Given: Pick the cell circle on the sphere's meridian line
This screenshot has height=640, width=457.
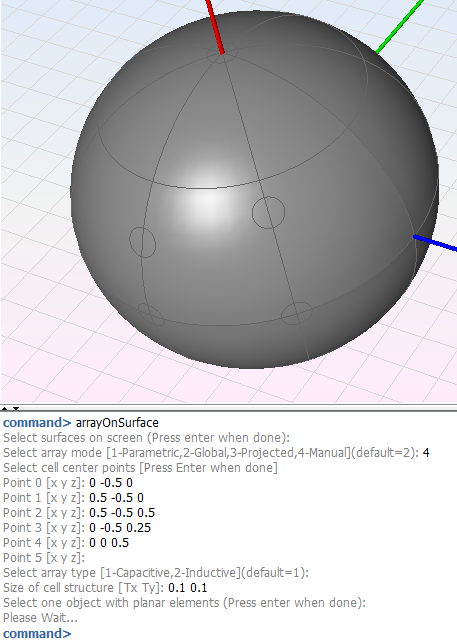Looking at the screenshot, I should (x=268, y=212).
